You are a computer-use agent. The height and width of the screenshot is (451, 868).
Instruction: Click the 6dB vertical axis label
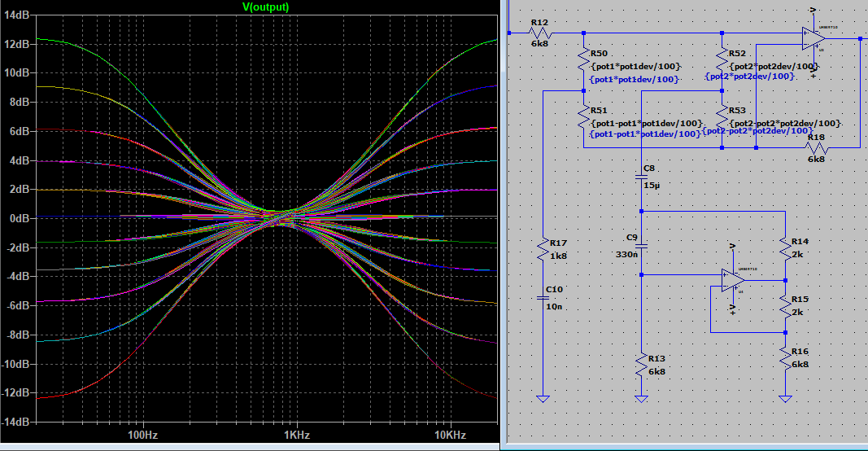click(20, 131)
